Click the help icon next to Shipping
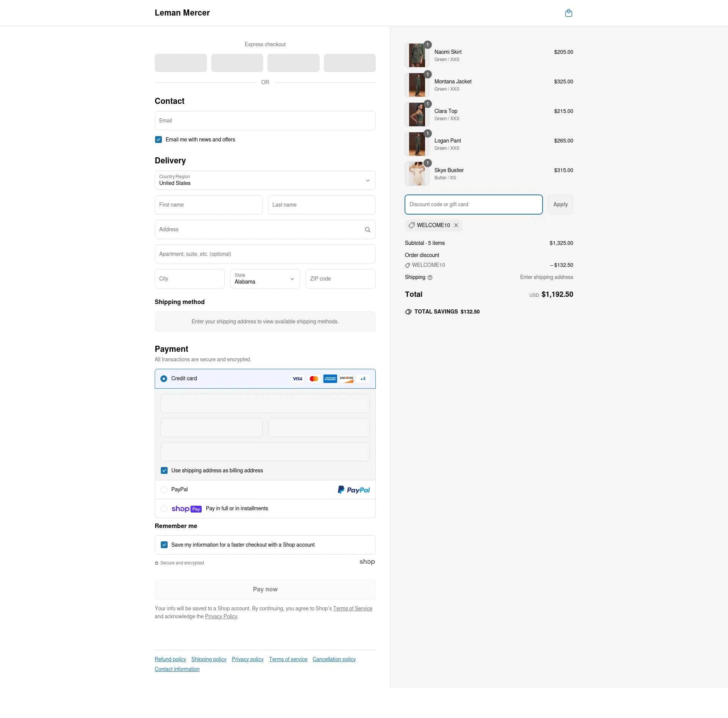The height and width of the screenshot is (718, 728). [430, 277]
